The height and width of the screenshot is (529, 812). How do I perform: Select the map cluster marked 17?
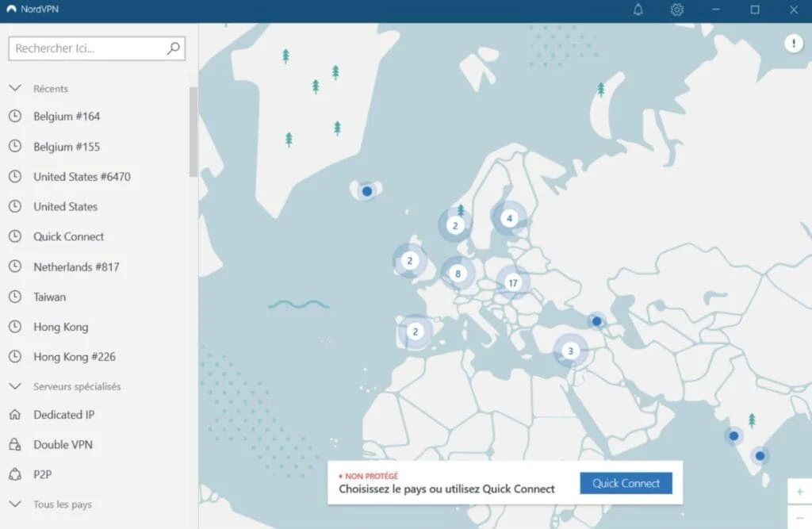click(x=513, y=283)
